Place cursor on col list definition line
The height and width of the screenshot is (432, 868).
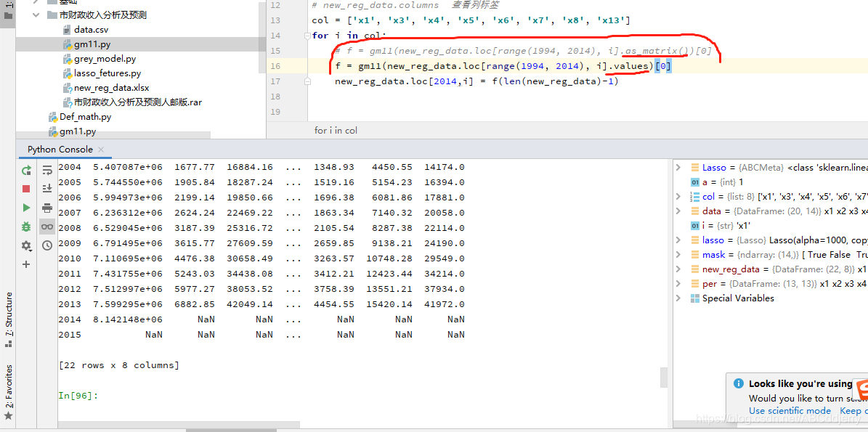pos(471,20)
